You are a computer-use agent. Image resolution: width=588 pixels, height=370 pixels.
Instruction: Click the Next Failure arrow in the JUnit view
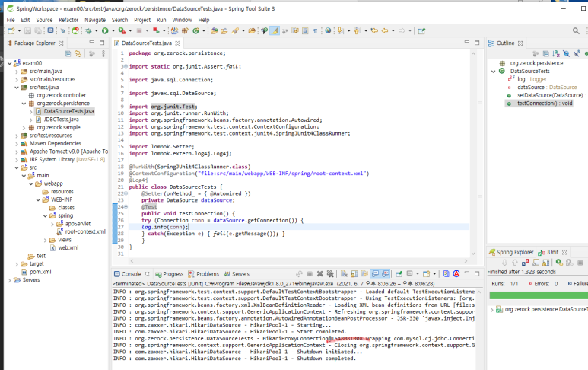pos(505,263)
